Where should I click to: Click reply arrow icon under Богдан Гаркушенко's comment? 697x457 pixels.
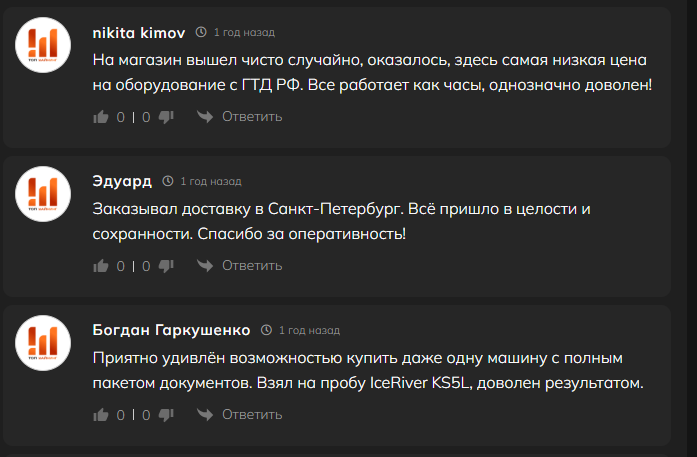pyautogui.click(x=204, y=415)
